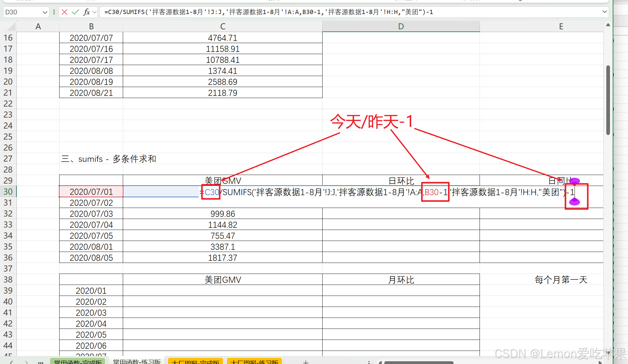Click the value 755.47 cell
Image resolution: width=628 pixels, height=364 pixels.
click(223, 236)
